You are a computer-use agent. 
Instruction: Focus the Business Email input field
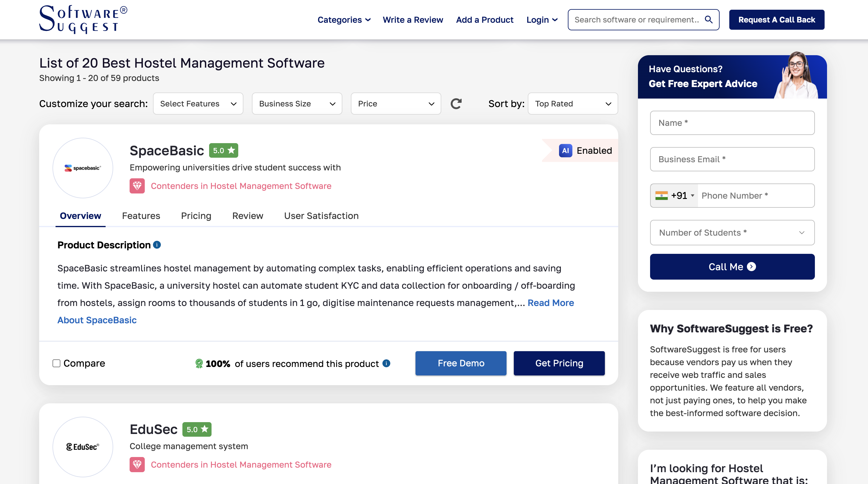732,159
